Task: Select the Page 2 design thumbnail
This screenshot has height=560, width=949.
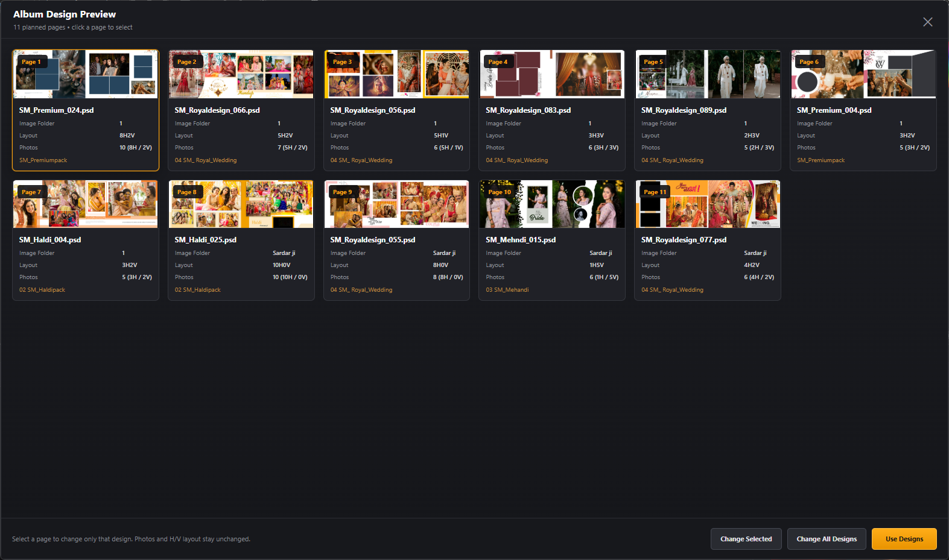Action: pos(241,74)
